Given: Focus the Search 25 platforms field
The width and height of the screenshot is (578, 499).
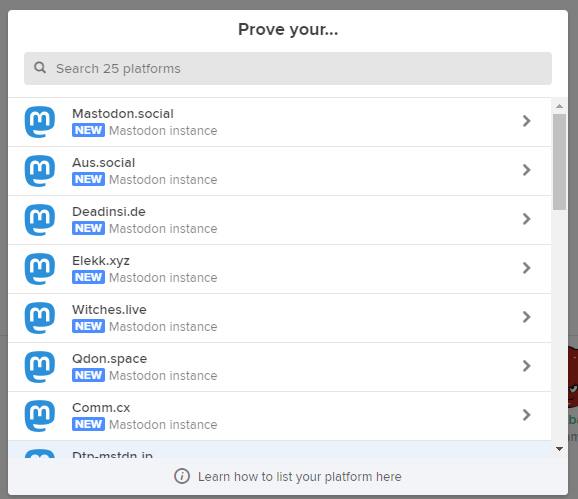Looking at the screenshot, I should pyautogui.click(x=288, y=69).
